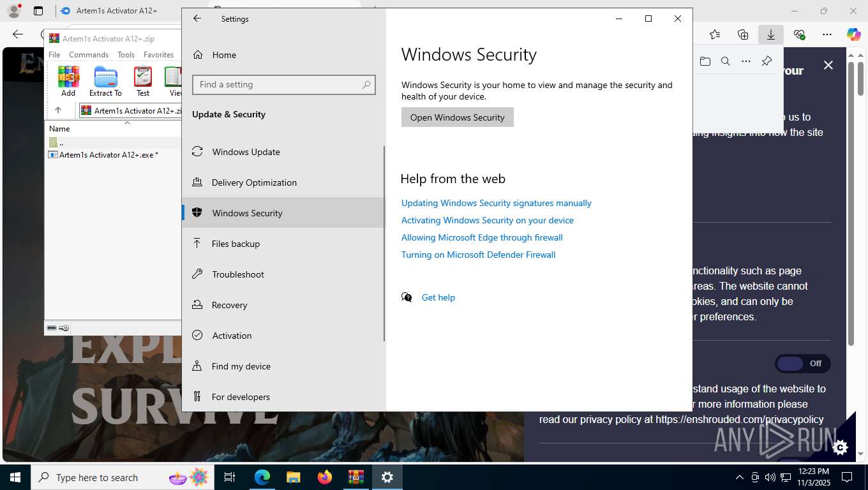Open cookie settings gear icon on webpage
The width and height of the screenshot is (868, 490).
841,447
